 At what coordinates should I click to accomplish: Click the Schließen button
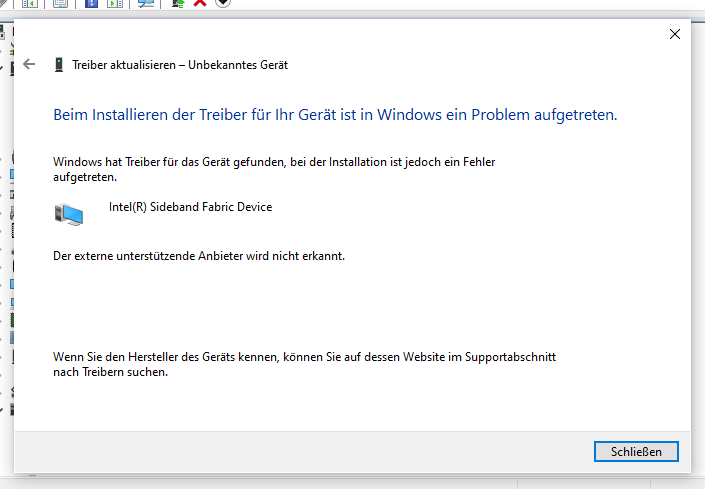coord(636,451)
